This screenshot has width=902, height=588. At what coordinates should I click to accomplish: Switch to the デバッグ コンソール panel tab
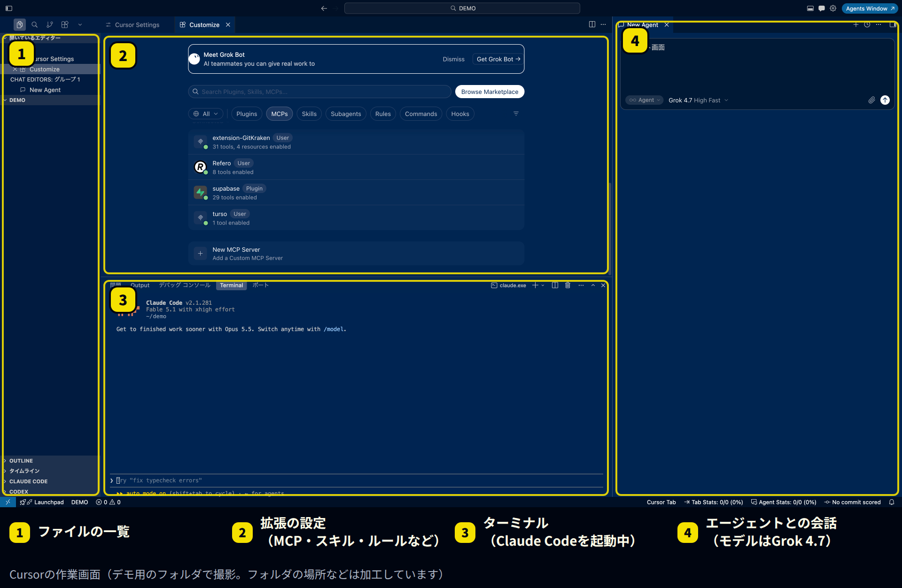coord(185,285)
